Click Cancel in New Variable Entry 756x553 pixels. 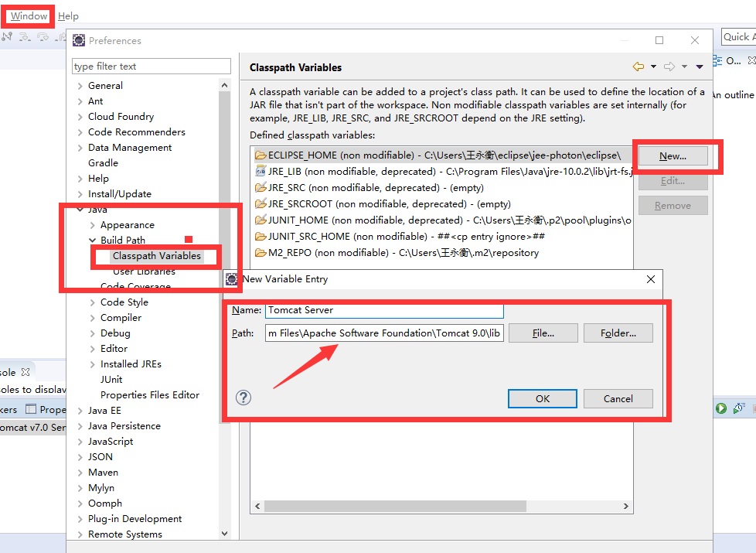click(x=618, y=398)
